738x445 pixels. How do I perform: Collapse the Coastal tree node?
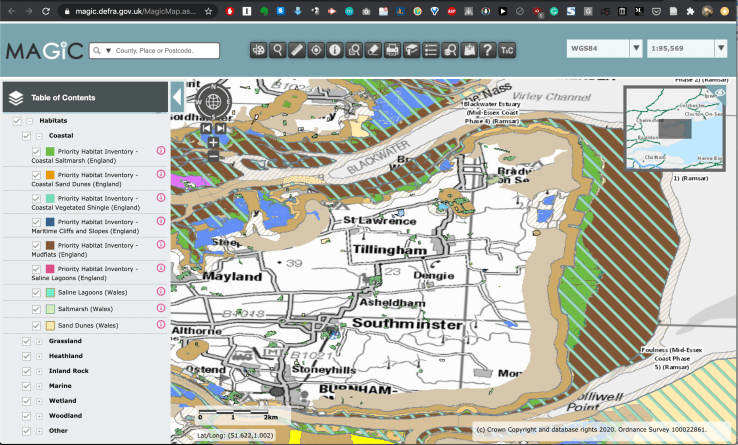pyautogui.click(x=39, y=136)
